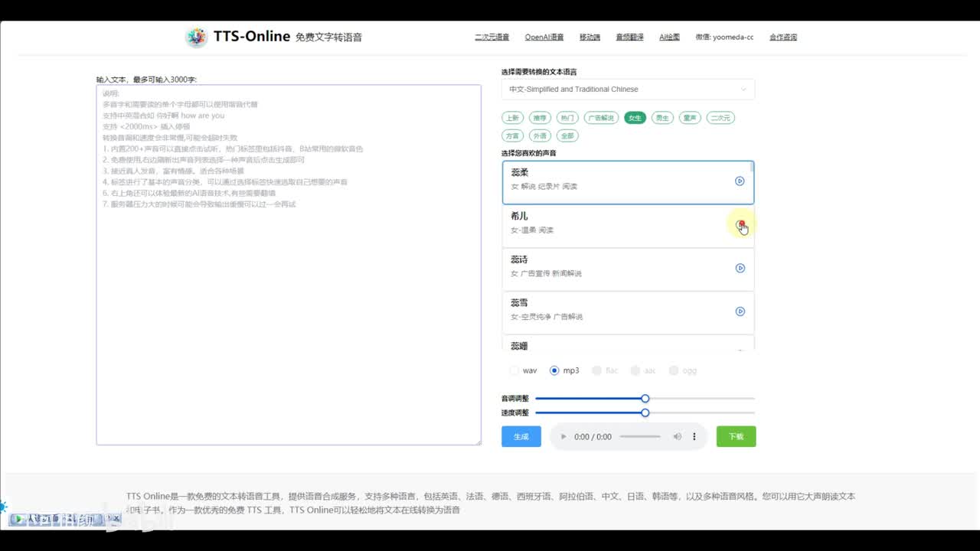Show 全部 voices tag
The image size is (980, 551).
pyautogui.click(x=567, y=135)
